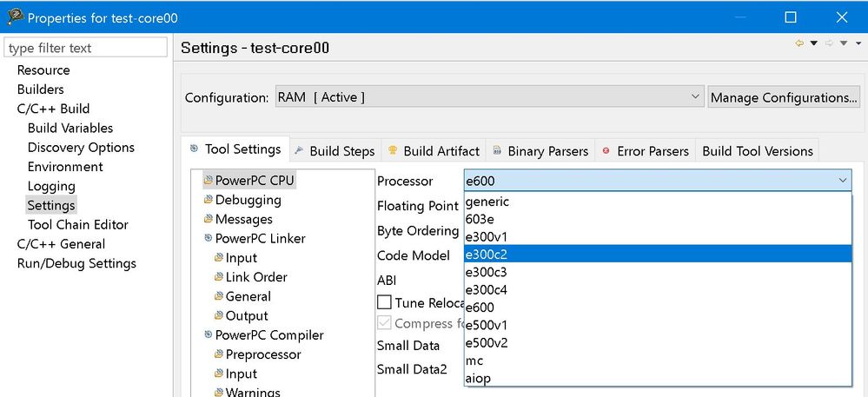
Task: Switch to the Build Steps tab
Action: point(335,151)
